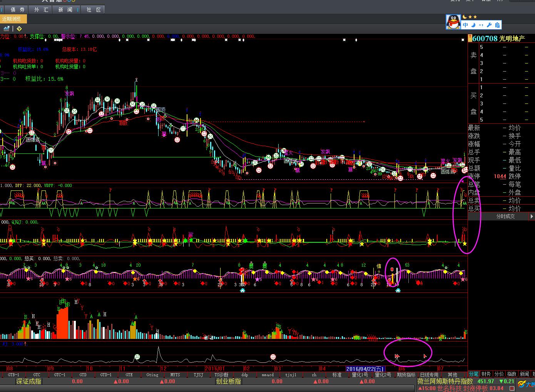Switch to 日线专用 indicator tab
The width and height of the screenshot is (535, 392).
429,374
